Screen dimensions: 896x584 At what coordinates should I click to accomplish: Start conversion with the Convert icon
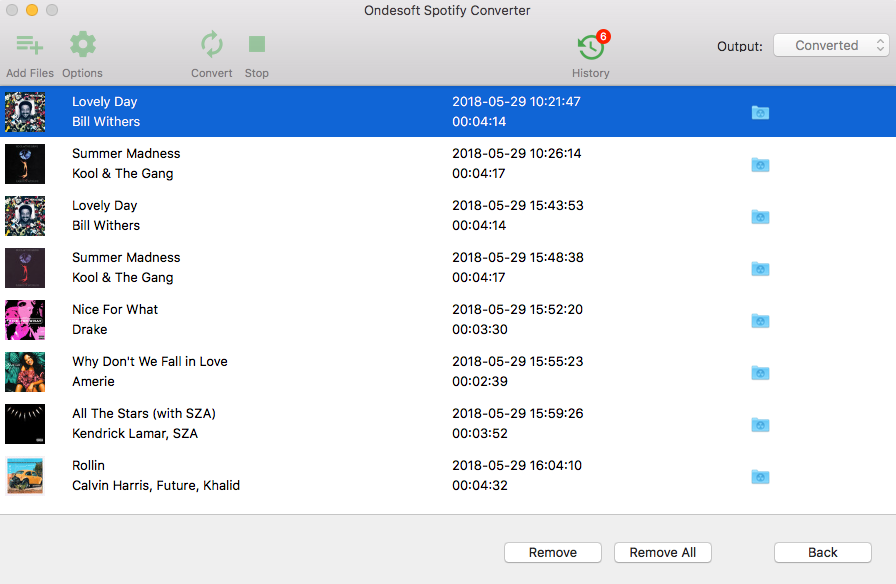pyautogui.click(x=211, y=45)
